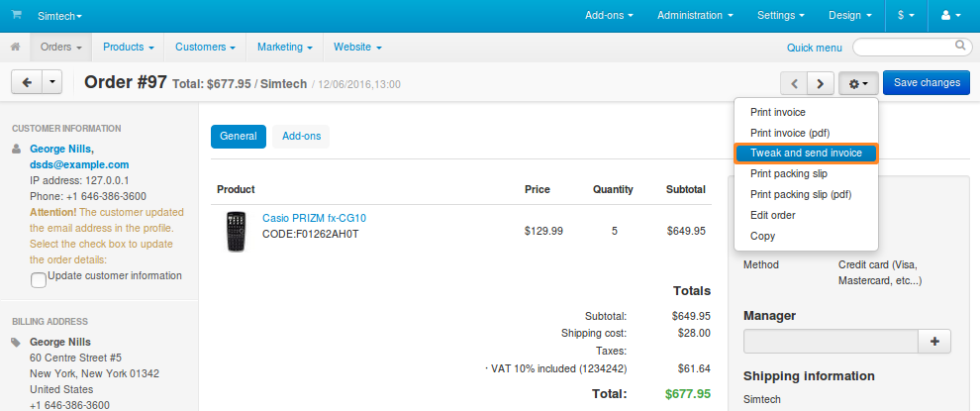Image resolution: width=980 pixels, height=411 pixels.
Task: Click the back arrow button
Action: [27, 82]
